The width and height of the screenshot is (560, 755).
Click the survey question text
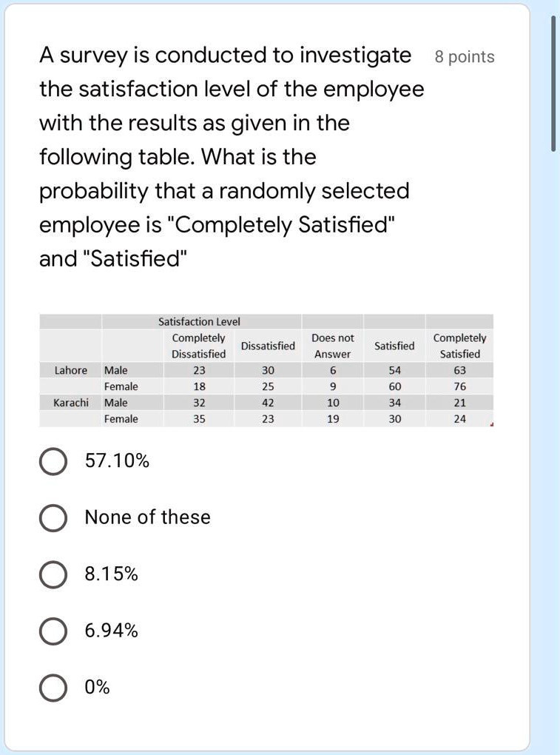tap(232, 157)
